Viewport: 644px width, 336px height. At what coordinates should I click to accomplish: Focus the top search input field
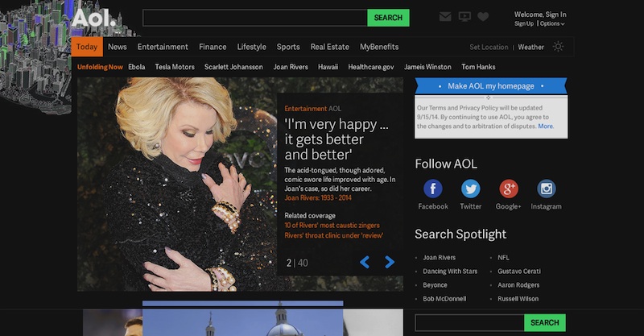(255, 18)
